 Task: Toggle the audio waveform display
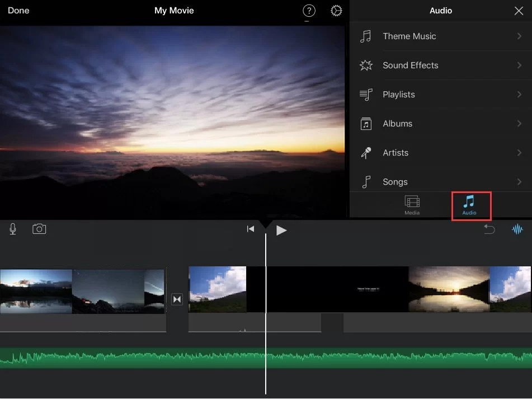click(x=517, y=229)
